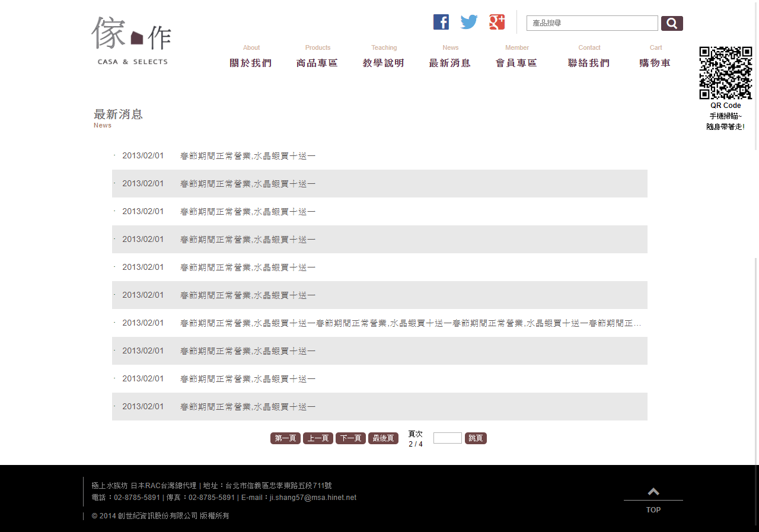Click the magnifier search button
Image resolution: width=759 pixels, height=532 pixels.
672,23
